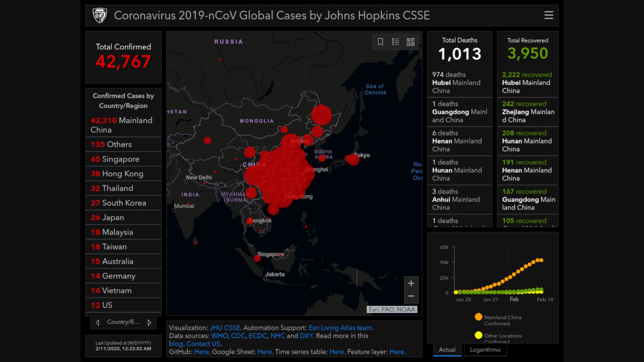Select 45 Singapore row
This screenshot has height=362, width=644.
click(x=123, y=159)
